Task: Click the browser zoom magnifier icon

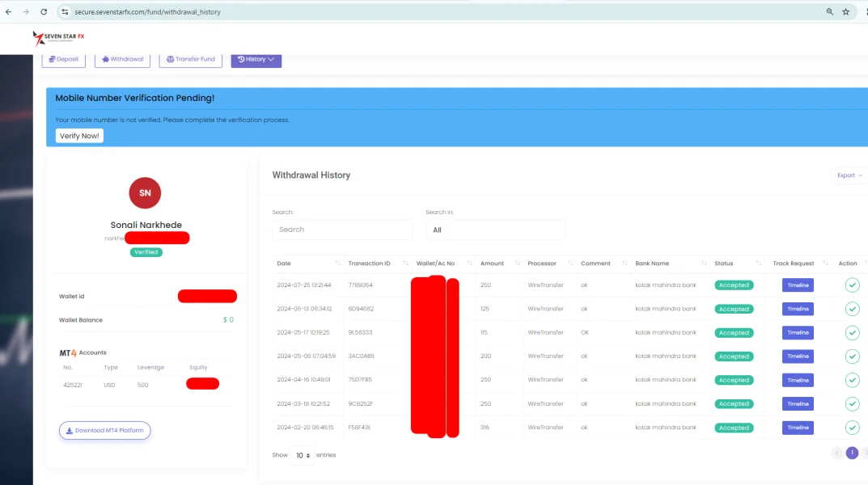Action: 829,12
